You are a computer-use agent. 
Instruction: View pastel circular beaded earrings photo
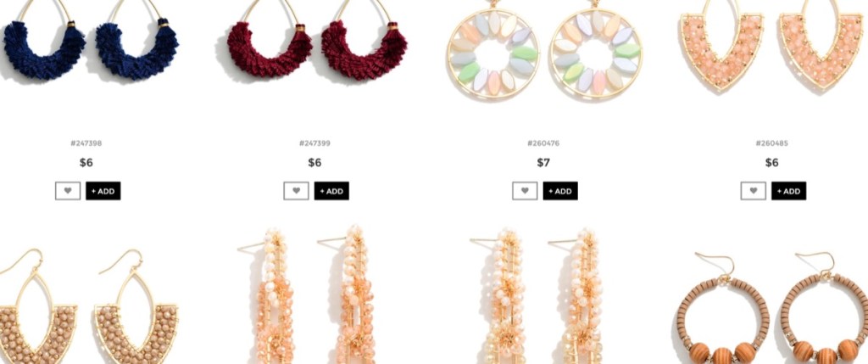(x=545, y=50)
